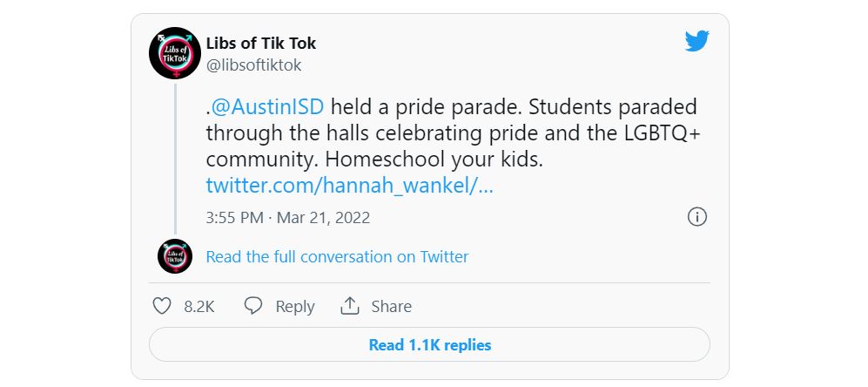Click the 8.2K likes count
Screen dimensions: 868x387
199,306
